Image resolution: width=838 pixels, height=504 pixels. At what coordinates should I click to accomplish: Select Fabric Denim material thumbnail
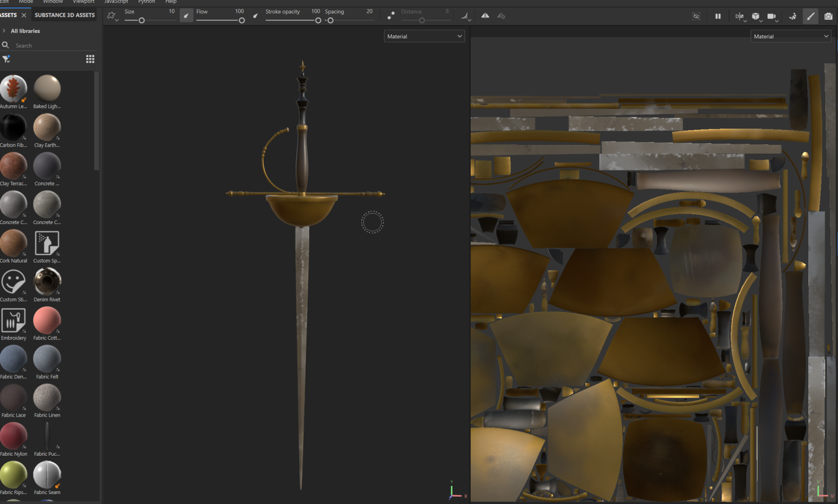(x=13, y=359)
